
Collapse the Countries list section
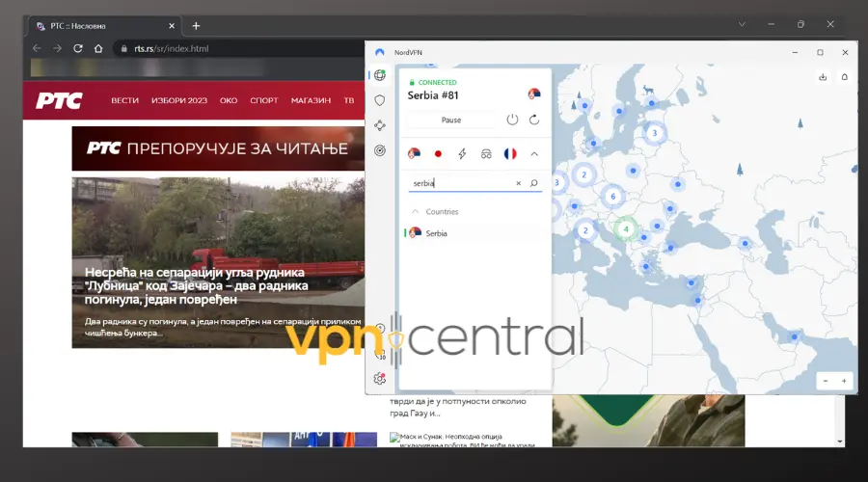[x=415, y=211]
